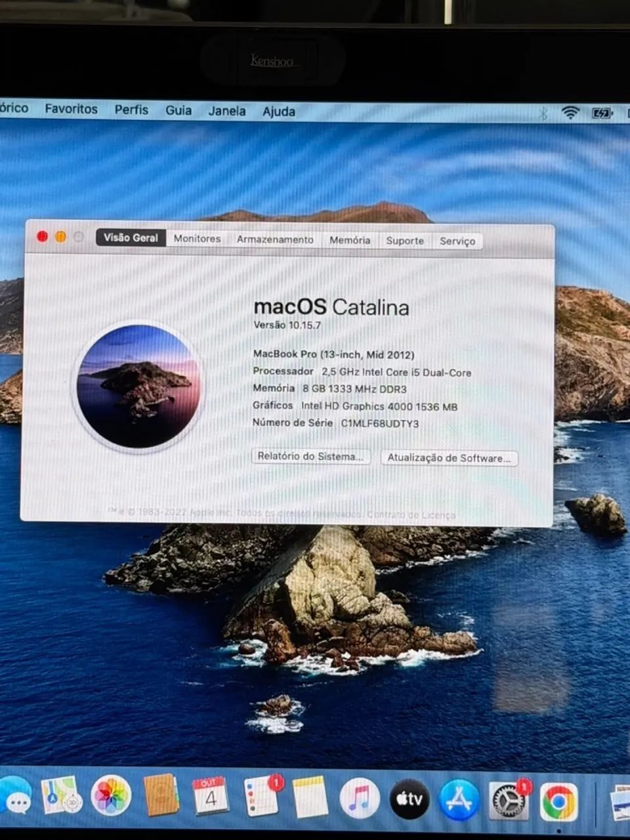Close the About This Mac window
This screenshot has height=840, width=630.
[x=43, y=236]
